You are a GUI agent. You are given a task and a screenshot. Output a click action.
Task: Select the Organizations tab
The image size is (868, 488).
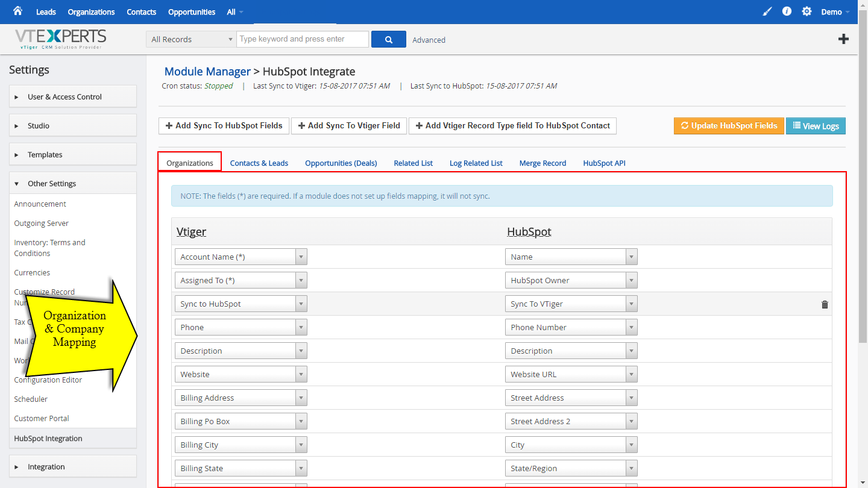coord(190,163)
